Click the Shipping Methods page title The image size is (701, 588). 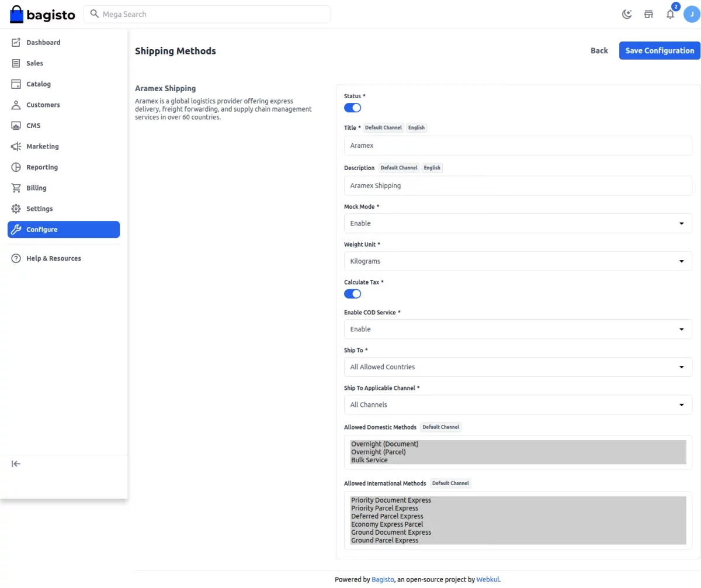pos(175,51)
